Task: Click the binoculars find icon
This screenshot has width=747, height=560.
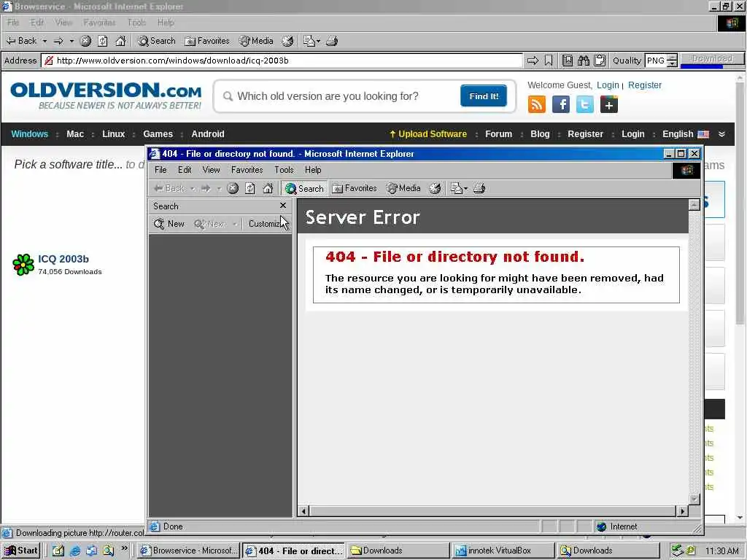Action: tap(584, 61)
